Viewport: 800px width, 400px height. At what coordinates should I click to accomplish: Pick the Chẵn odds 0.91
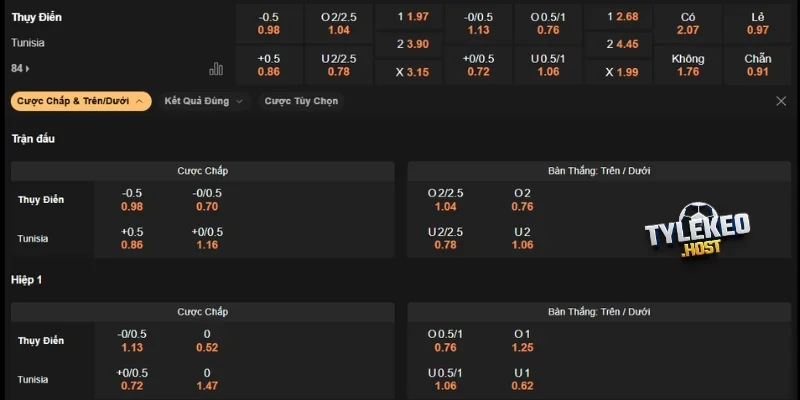point(758,65)
